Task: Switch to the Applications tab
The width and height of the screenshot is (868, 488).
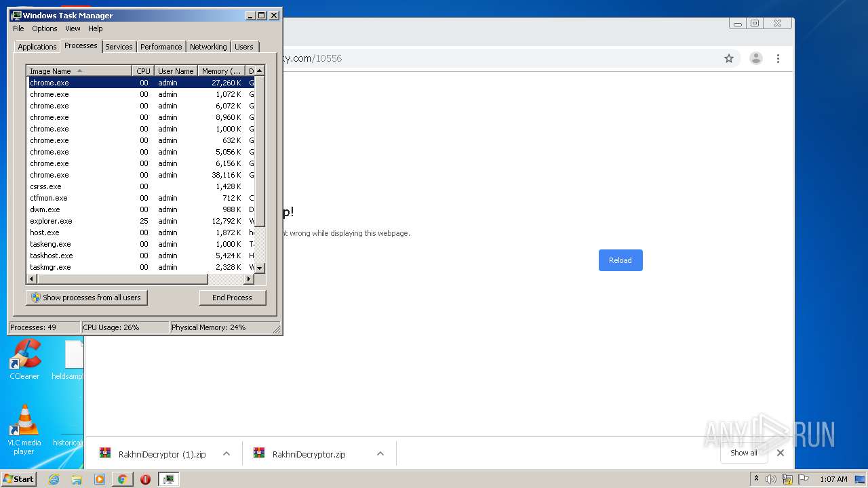Action: point(37,47)
